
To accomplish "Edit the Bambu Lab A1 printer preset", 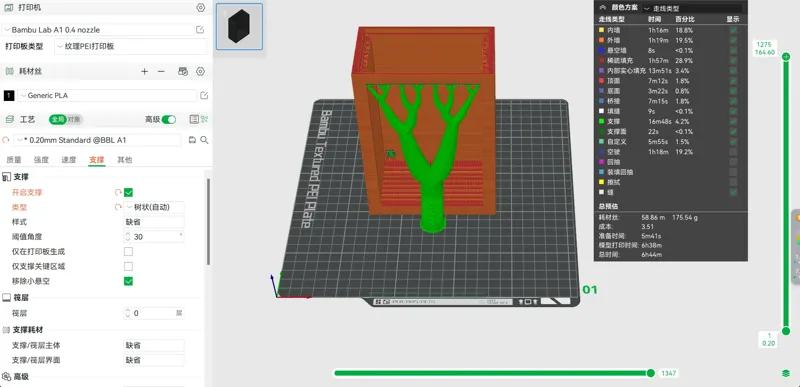I will pyautogui.click(x=200, y=30).
